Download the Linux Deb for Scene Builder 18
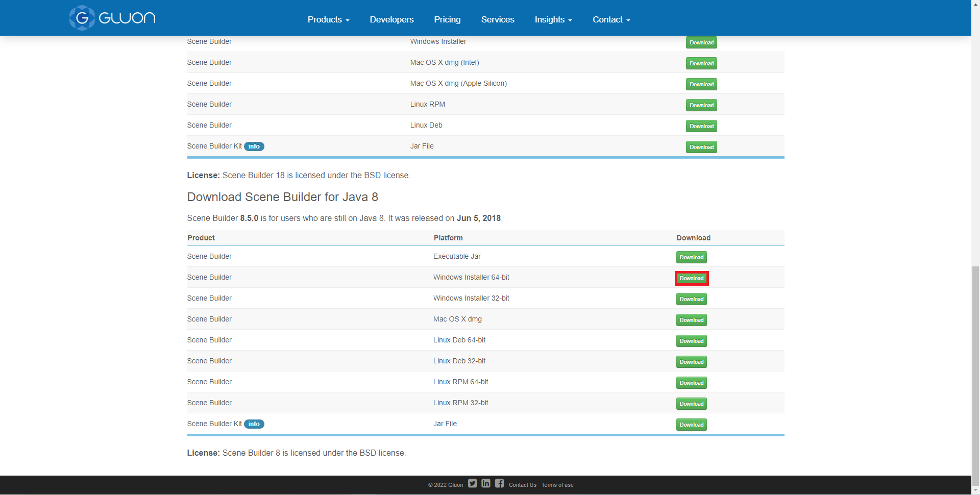980x495 pixels. click(701, 126)
